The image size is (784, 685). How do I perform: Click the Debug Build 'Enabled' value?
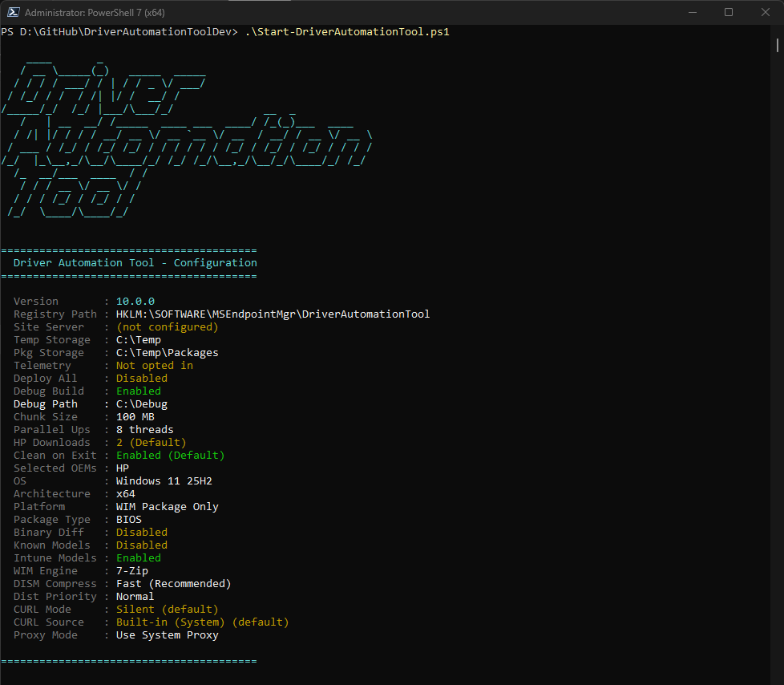[139, 391]
